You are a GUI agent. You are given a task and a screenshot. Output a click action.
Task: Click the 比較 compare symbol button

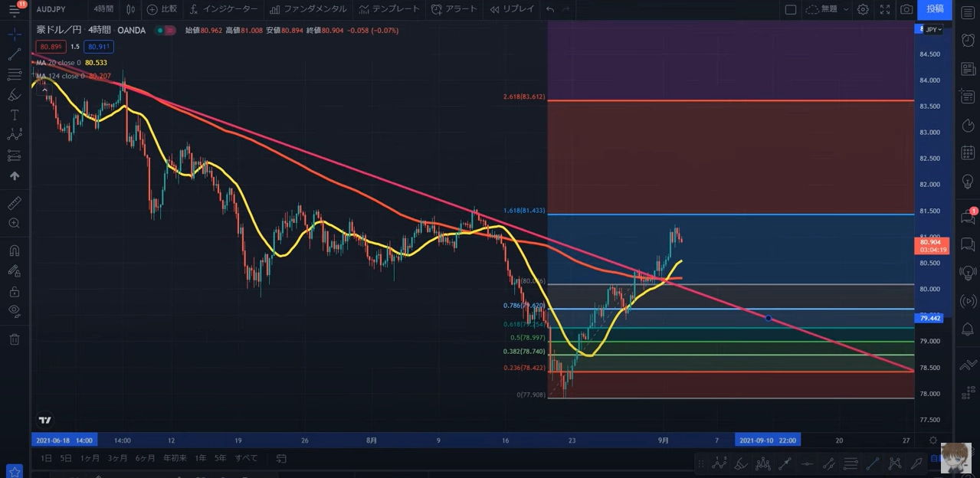[x=162, y=9]
